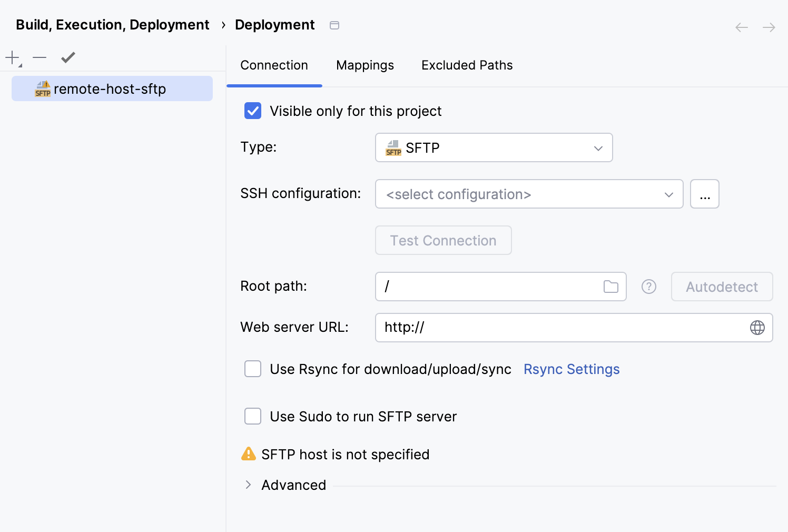This screenshot has width=788, height=532.
Task: Open Rsync Settings
Action: 571,369
